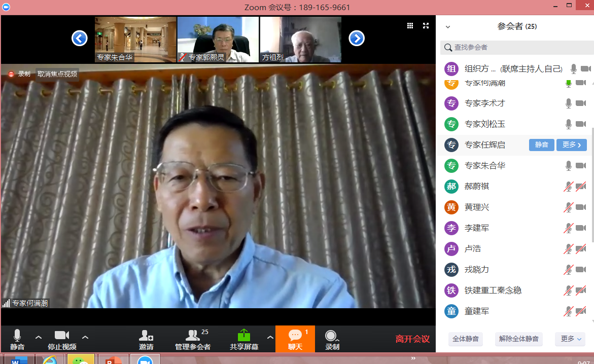Click the 邀请 invite icon
The image size is (594, 364).
coord(146,336)
